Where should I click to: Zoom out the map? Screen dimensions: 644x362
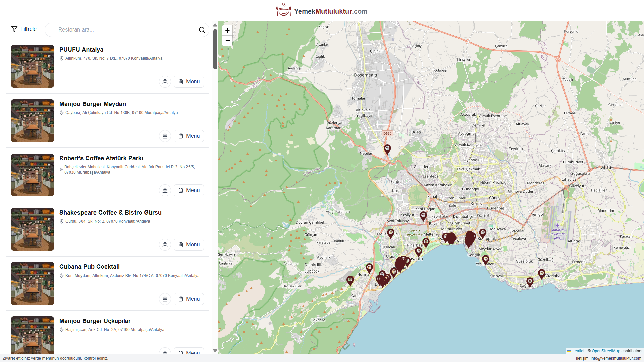point(227,41)
